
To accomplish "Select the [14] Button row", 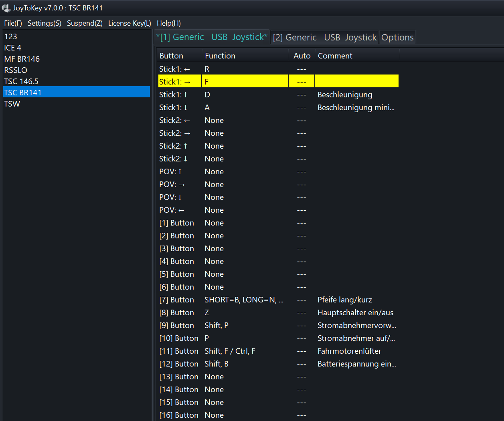I will point(278,389).
